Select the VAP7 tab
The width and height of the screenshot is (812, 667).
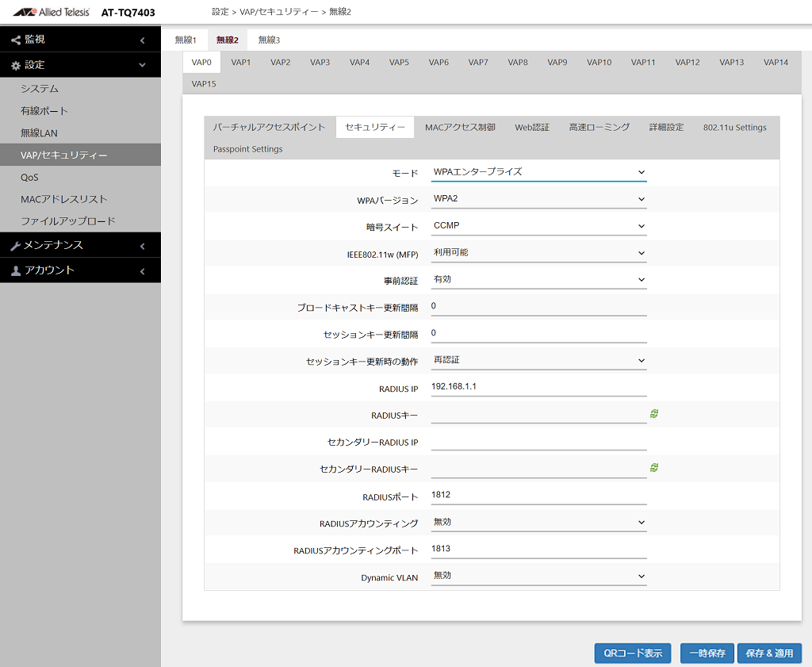478,62
